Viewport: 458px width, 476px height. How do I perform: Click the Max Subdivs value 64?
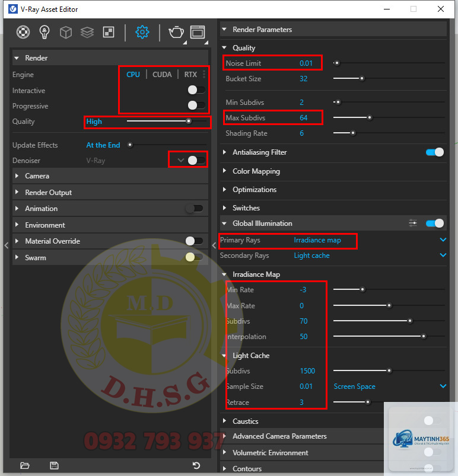tap(303, 118)
